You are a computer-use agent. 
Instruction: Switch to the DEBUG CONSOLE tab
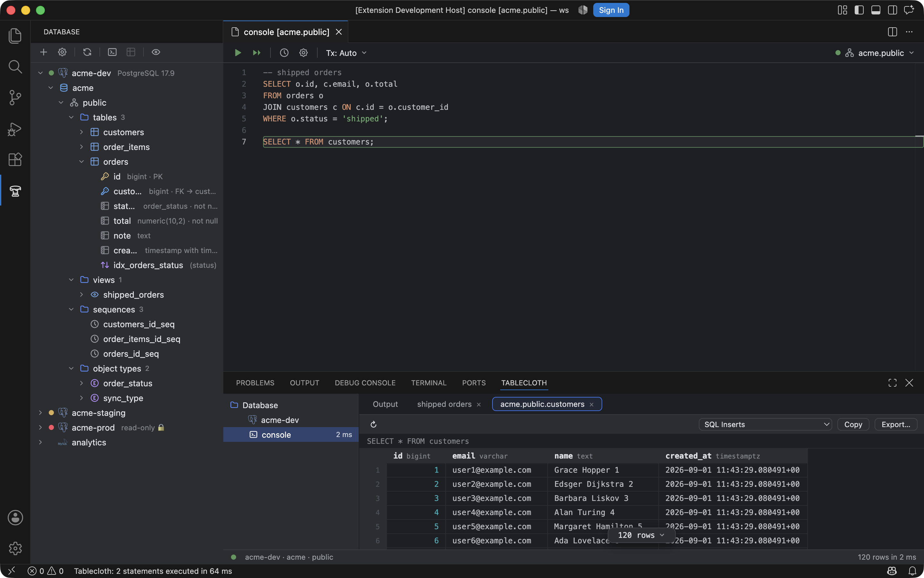pyautogui.click(x=365, y=383)
